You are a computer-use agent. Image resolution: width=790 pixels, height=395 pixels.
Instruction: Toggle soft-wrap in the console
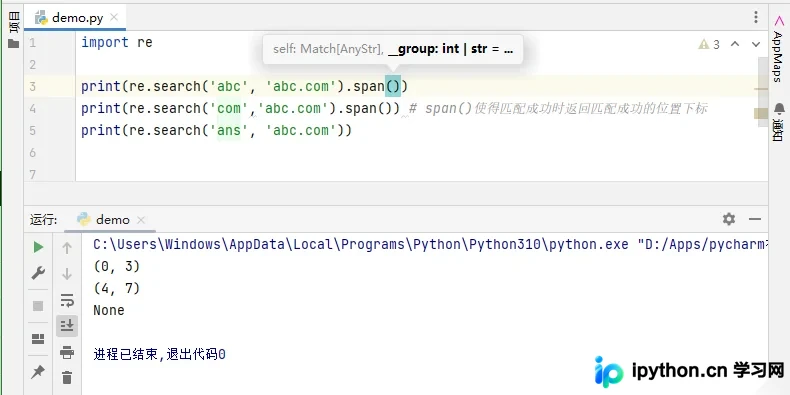[67, 300]
